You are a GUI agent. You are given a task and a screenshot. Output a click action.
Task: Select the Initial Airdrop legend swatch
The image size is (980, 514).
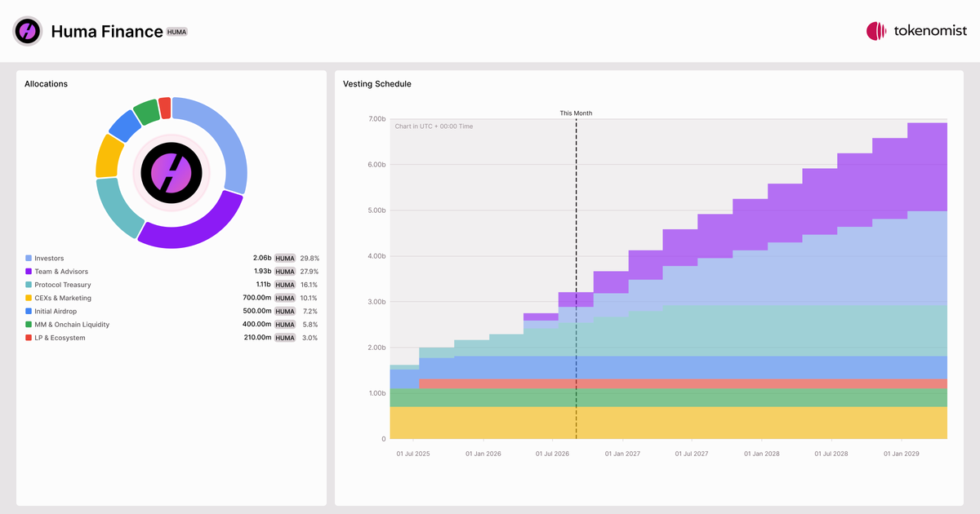tap(29, 311)
